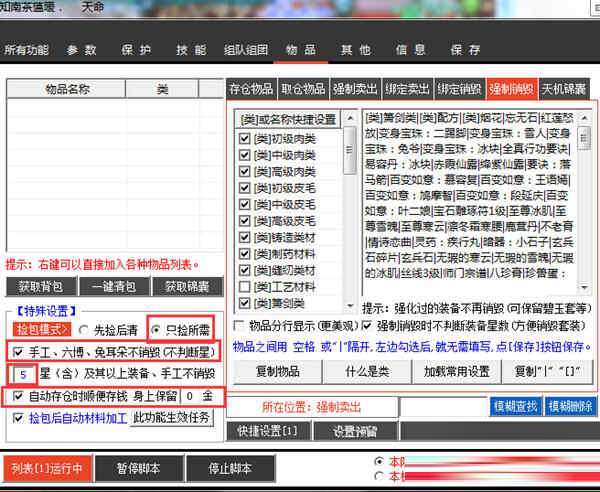Enable the [类]工艺材料 checkbox
Screen dimensions: 600x492
245,287
